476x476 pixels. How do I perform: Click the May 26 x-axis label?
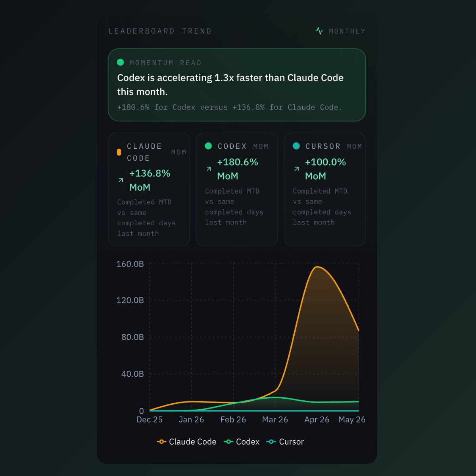pyautogui.click(x=352, y=420)
